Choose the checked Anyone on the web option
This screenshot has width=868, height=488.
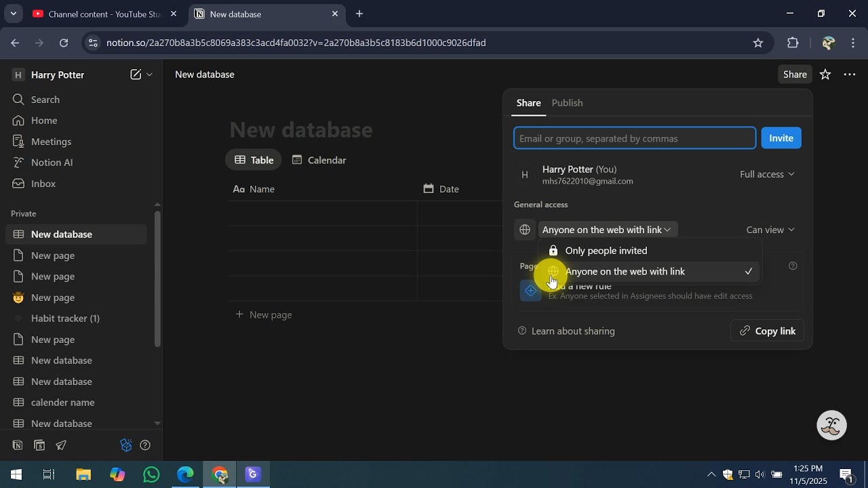pos(650,272)
